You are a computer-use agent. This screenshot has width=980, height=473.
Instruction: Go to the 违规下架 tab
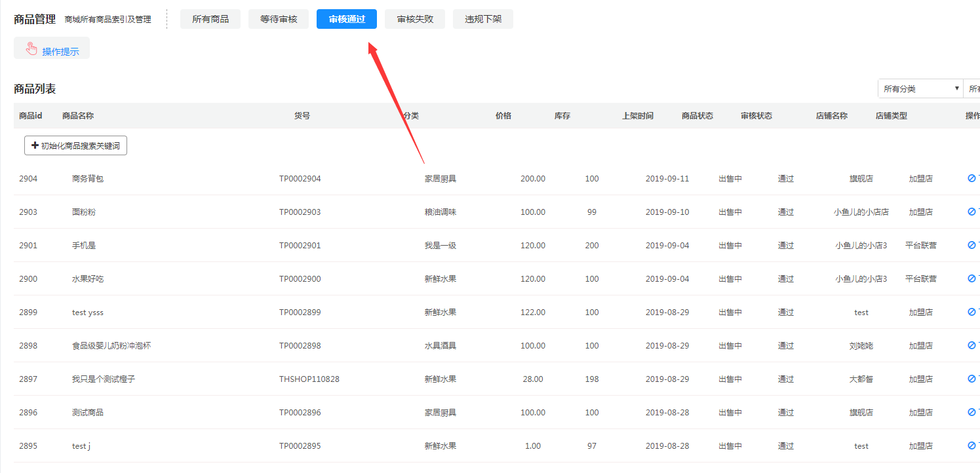[483, 19]
